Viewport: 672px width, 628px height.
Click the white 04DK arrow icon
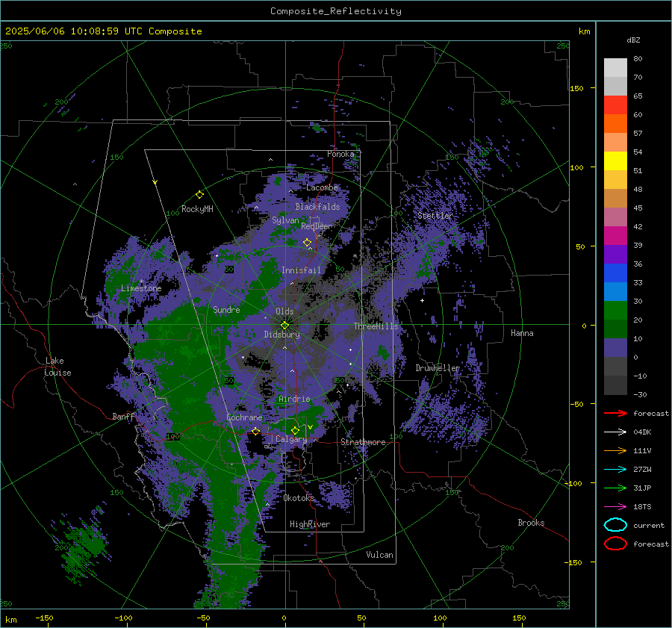pyautogui.click(x=615, y=432)
